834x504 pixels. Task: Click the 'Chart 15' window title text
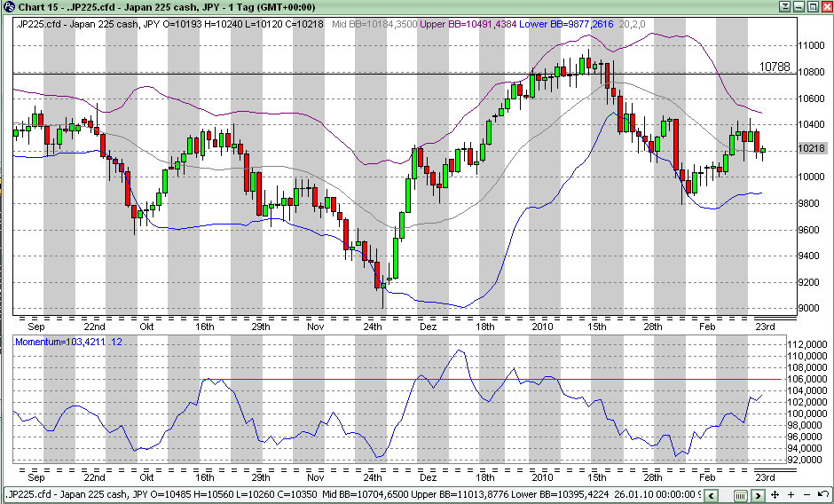(39, 7)
